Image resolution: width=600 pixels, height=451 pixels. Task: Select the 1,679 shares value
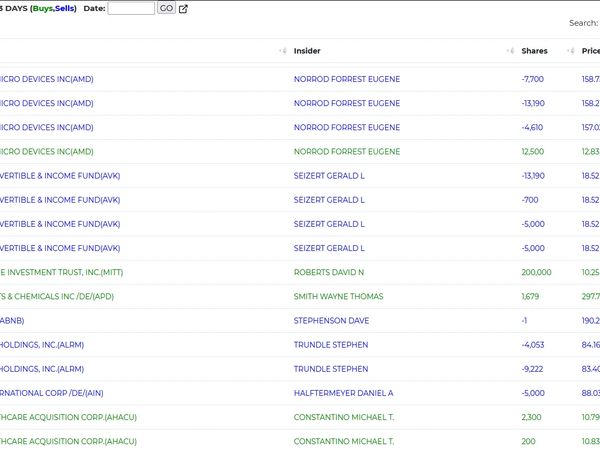click(x=530, y=296)
